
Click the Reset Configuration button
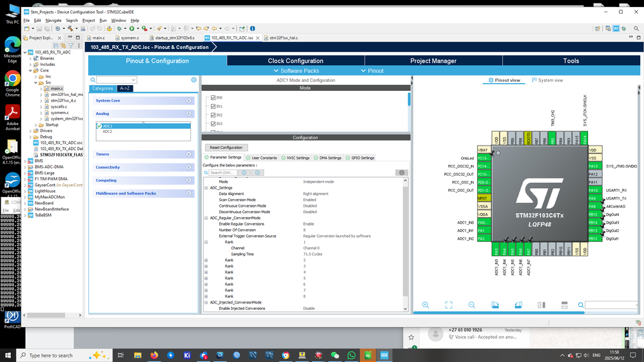point(226,148)
